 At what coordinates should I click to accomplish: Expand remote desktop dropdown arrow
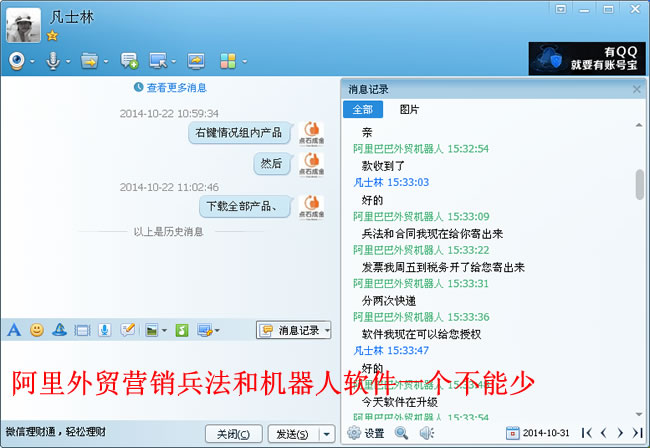(174, 62)
